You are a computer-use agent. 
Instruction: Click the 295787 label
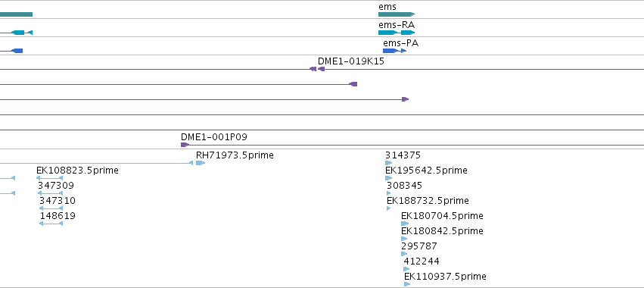tap(419, 246)
